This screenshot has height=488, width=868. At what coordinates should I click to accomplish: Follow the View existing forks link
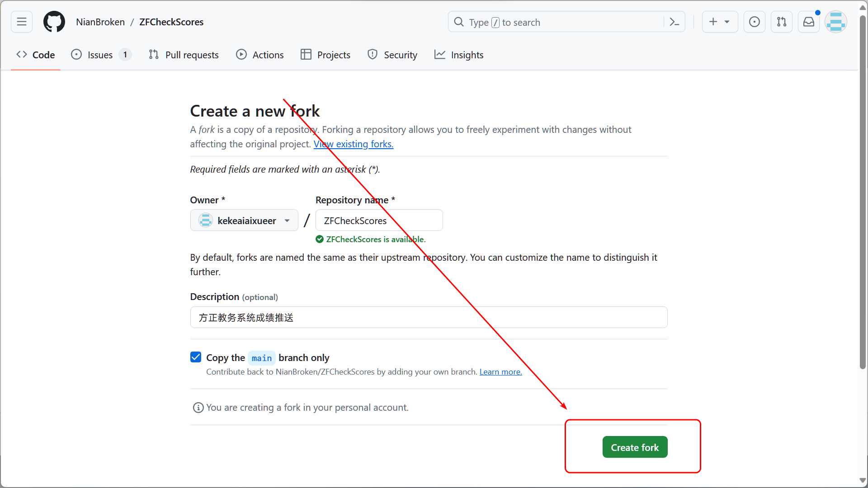pos(354,144)
